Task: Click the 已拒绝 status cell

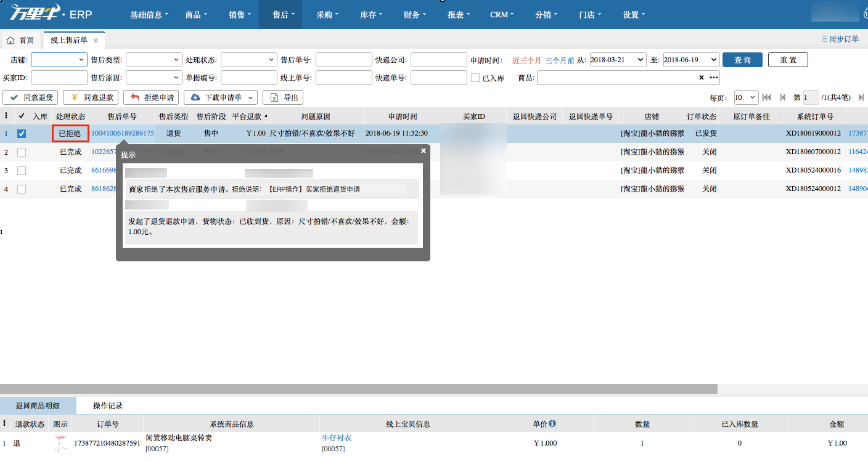Action: [70, 133]
